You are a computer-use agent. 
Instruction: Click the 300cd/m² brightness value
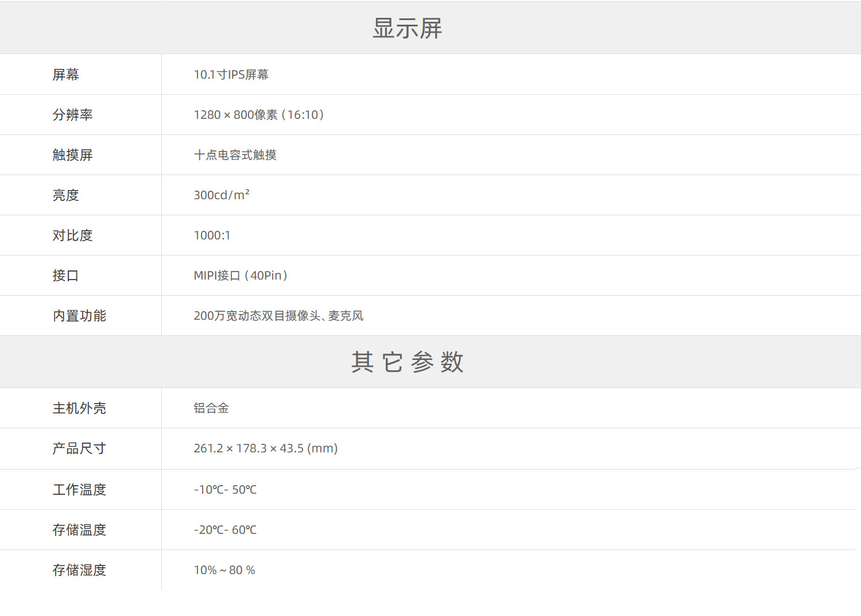tap(222, 195)
